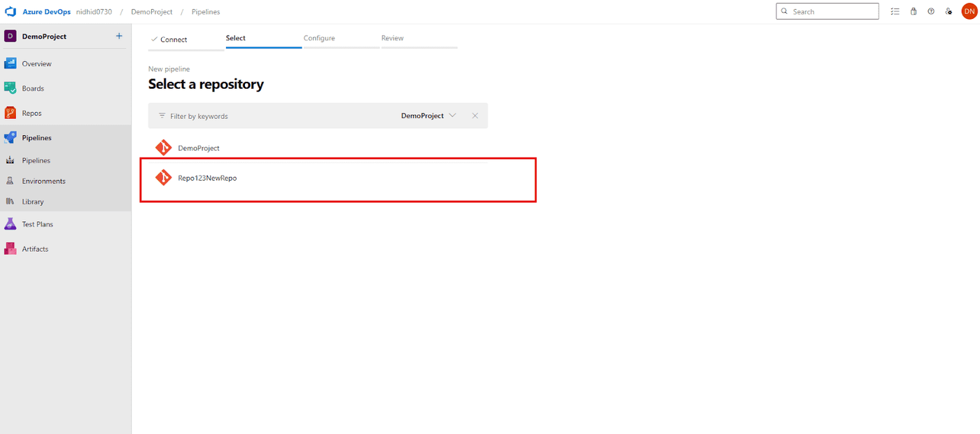
Task: Click the git icon of DemoProject repository
Action: [163, 148]
